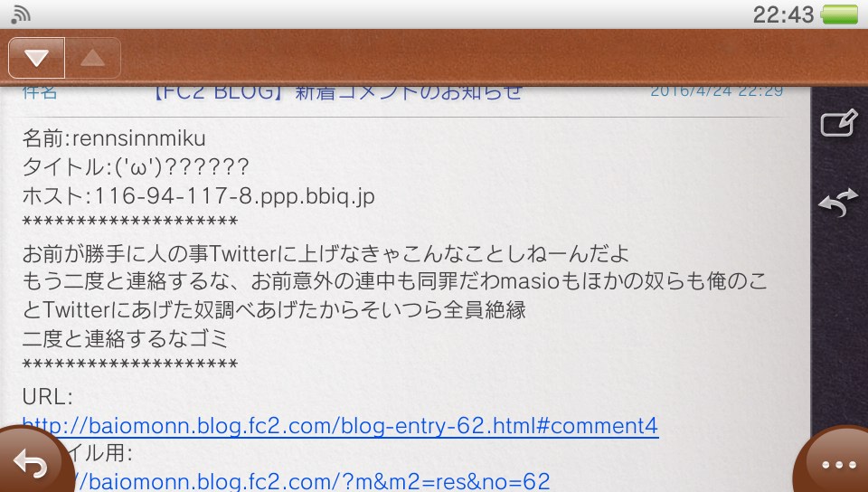Tap the ホスト:116-94-117-8.ppp.bbiq.jp line

point(198,196)
